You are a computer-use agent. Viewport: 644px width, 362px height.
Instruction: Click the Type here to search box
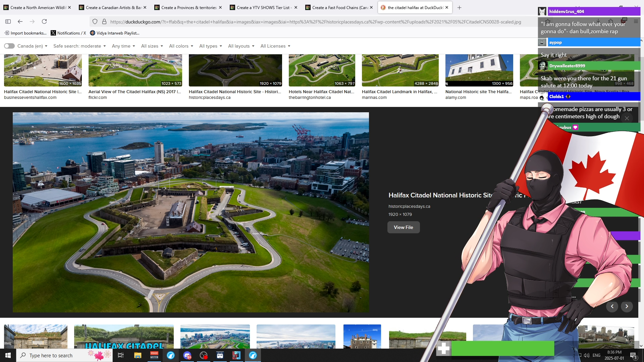[64, 355]
